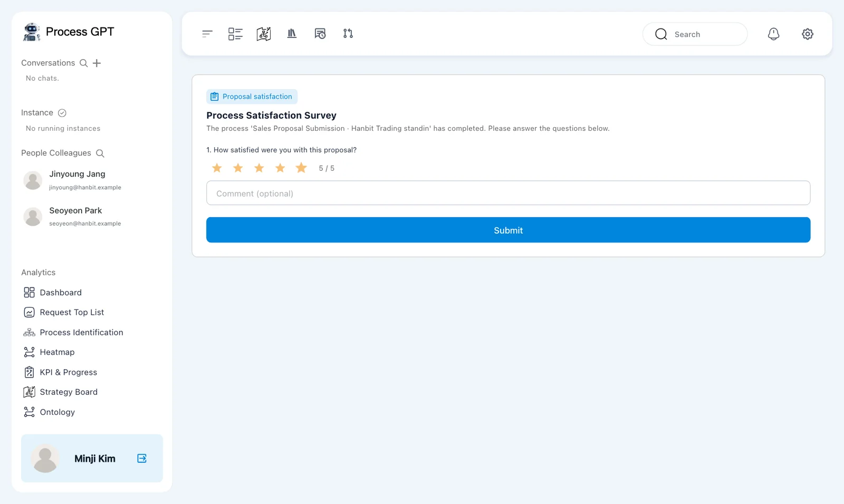Rate proposal two stars
Image resolution: width=844 pixels, height=504 pixels.
coord(238,168)
